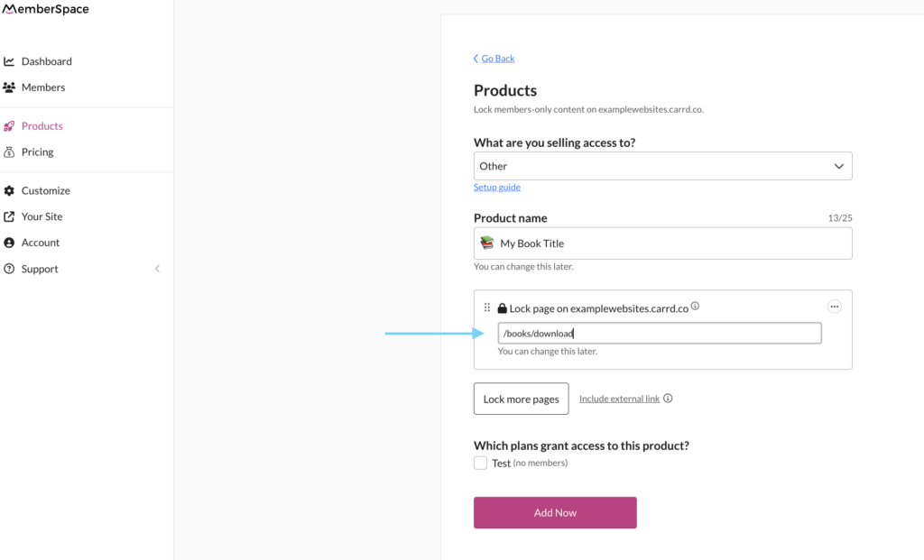Open the Pricing menu item
The image size is (924, 560).
[38, 152]
